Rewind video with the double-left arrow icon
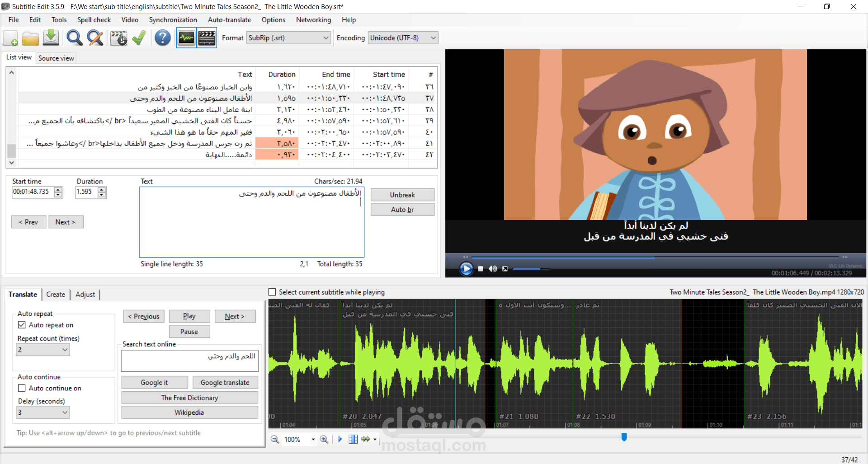 coord(466,257)
